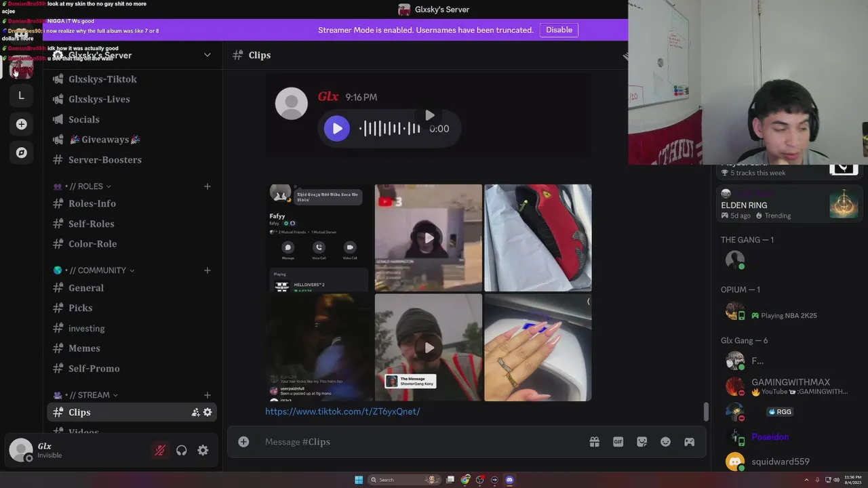Open Chrome from the taskbar
This screenshot has height=488, width=868.
[465, 480]
